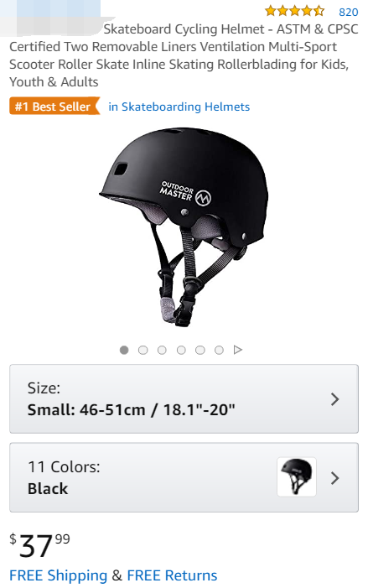Select the sixth image carousel dot

(220, 350)
